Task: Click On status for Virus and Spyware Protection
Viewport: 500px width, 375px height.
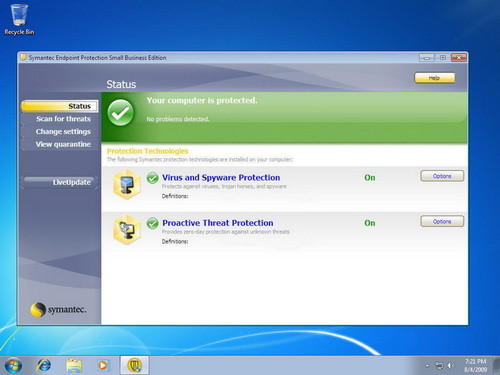Action: click(x=370, y=178)
